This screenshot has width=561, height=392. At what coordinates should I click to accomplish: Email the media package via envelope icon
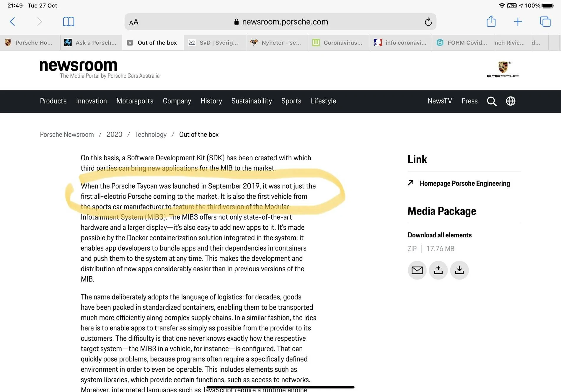pos(417,270)
